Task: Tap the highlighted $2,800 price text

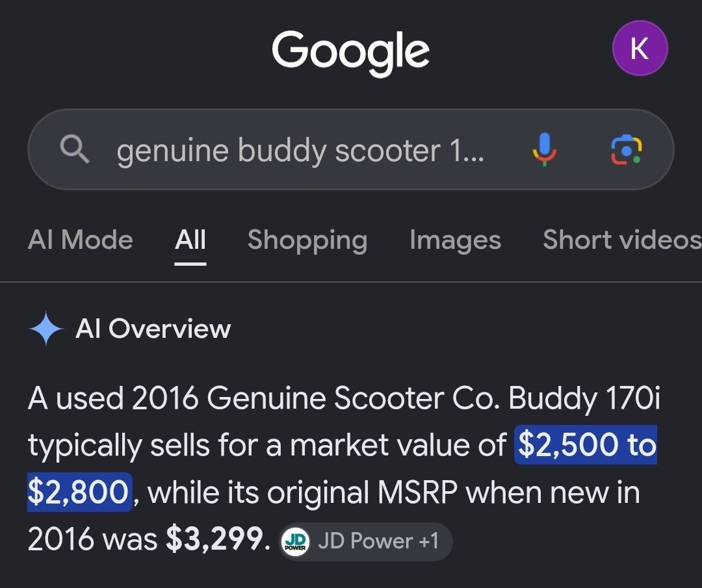Action: (79, 492)
